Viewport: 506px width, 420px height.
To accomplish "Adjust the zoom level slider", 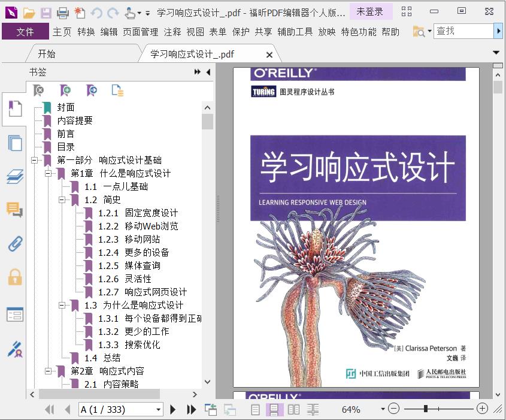I will 426,409.
